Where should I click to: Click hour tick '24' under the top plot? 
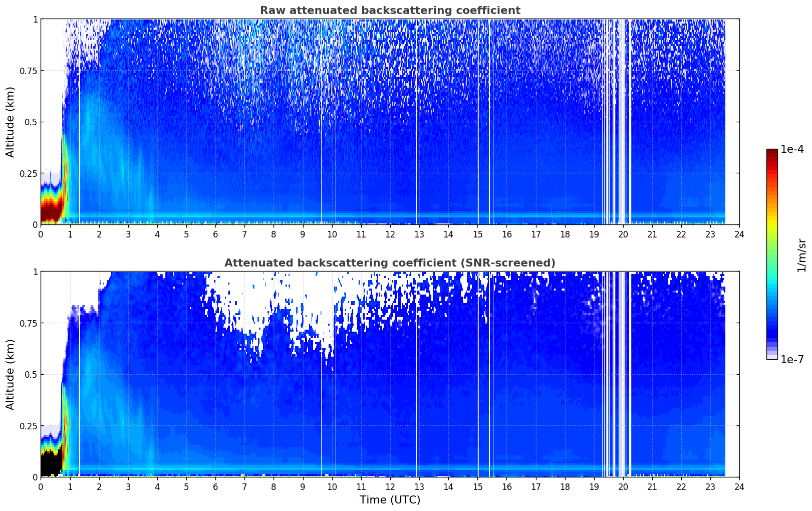click(739, 234)
